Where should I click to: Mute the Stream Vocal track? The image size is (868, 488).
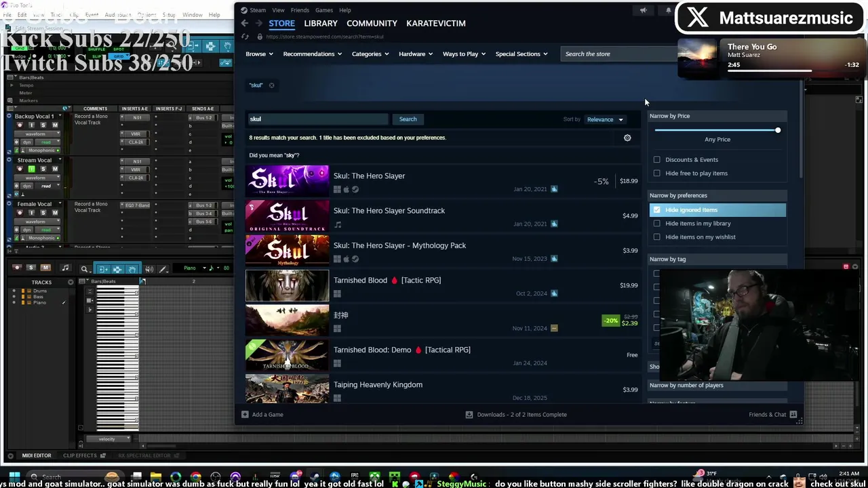tap(54, 169)
